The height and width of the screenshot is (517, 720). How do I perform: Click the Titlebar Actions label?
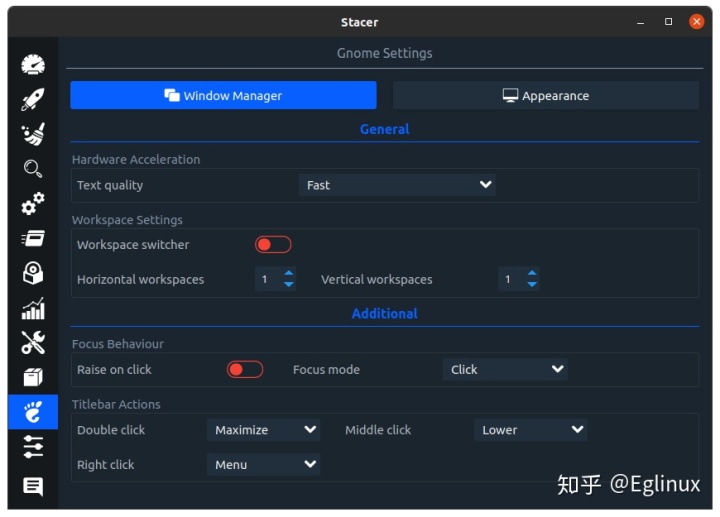tap(116, 405)
